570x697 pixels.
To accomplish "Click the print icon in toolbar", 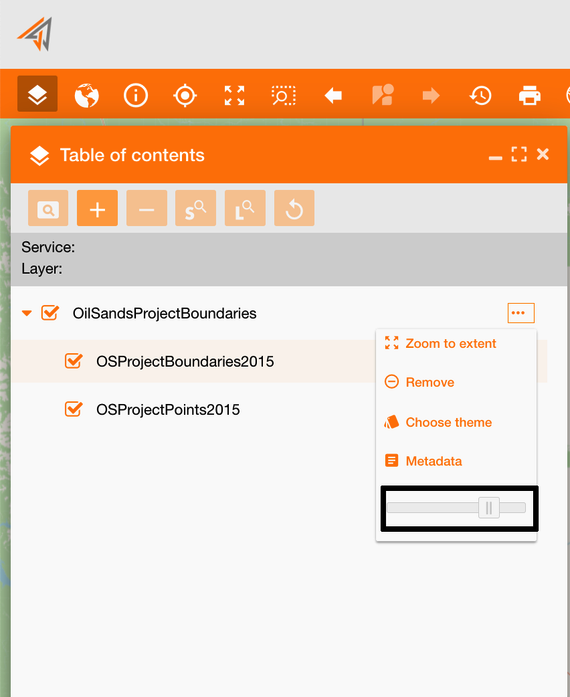I will (x=530, y=95).
